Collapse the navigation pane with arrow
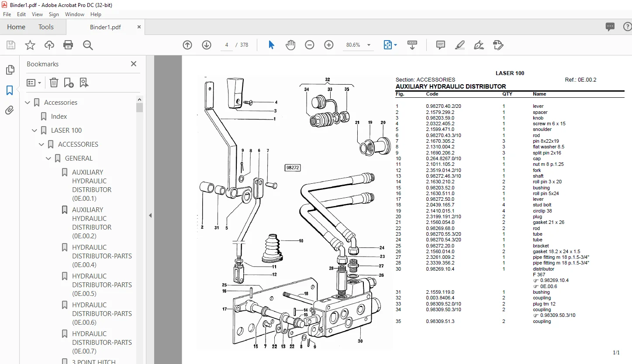632x364 pixels. (150, 215)
